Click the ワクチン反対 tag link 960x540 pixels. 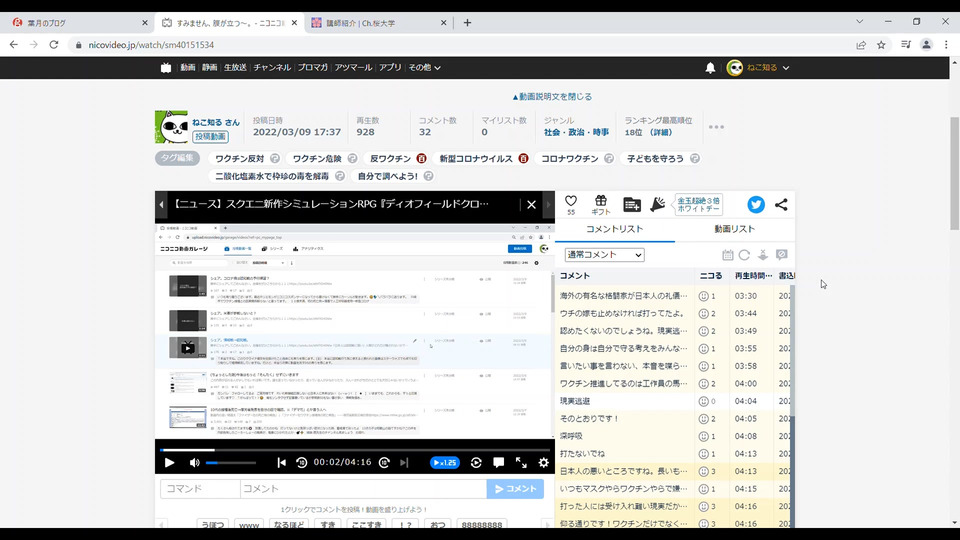[x=239, y=159]
